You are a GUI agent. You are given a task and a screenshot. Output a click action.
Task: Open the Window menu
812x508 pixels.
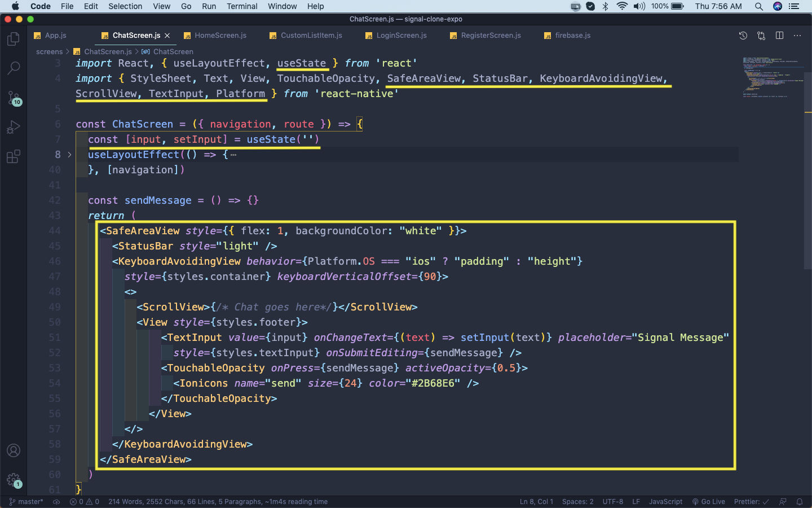282,6
